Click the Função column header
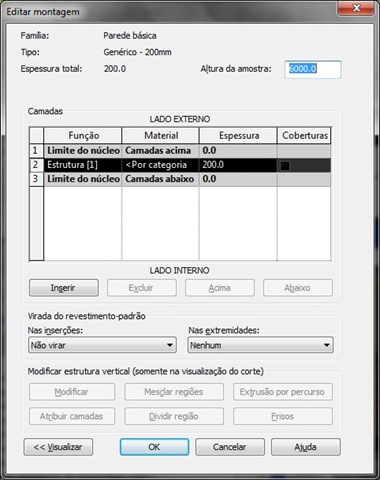 [x=83, y=136]
